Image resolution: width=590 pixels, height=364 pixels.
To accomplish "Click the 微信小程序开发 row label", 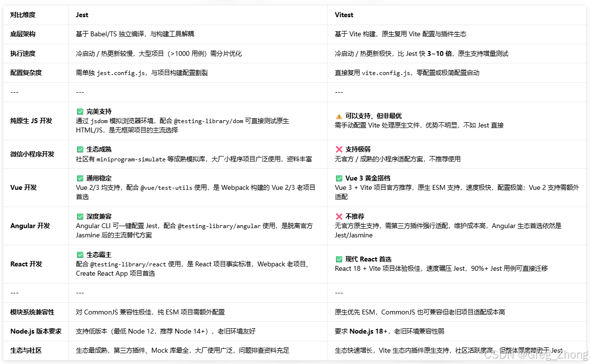I will click(32, 154).
